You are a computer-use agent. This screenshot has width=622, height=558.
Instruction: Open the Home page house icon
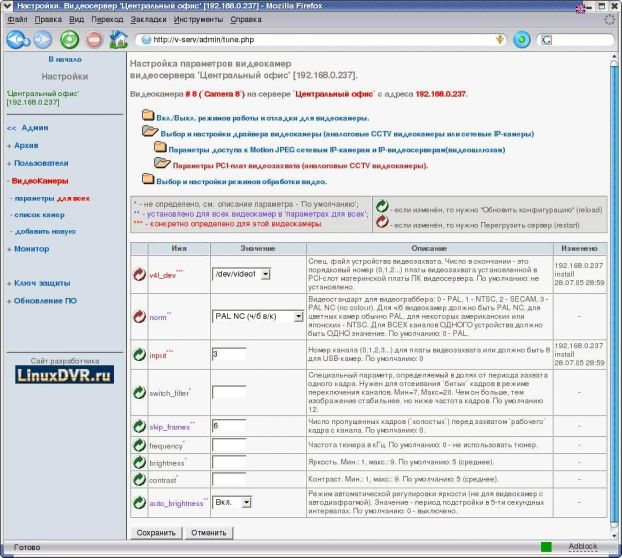point(119,40)
